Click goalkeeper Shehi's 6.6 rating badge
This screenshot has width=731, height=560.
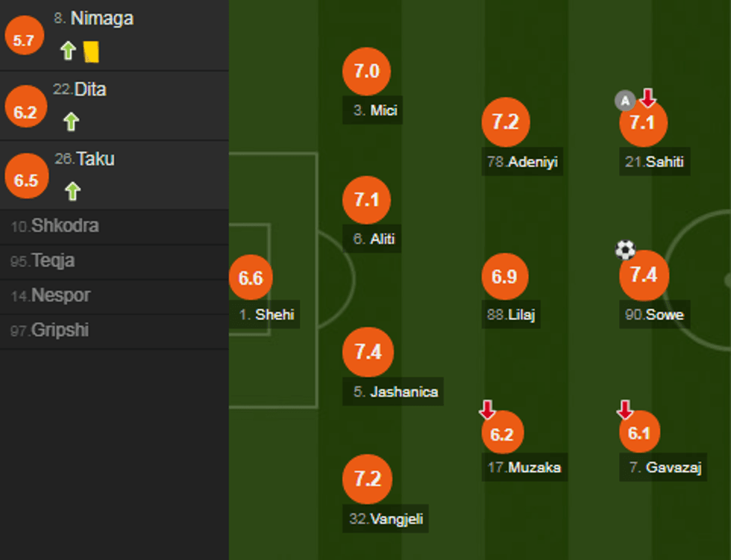pos(251,278)
